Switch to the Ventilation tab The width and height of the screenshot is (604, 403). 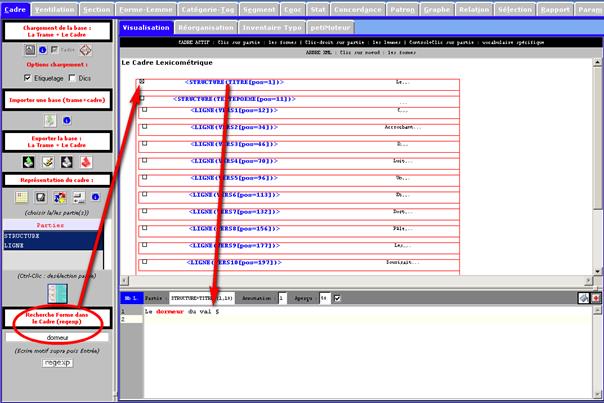[x=55, y=10]
